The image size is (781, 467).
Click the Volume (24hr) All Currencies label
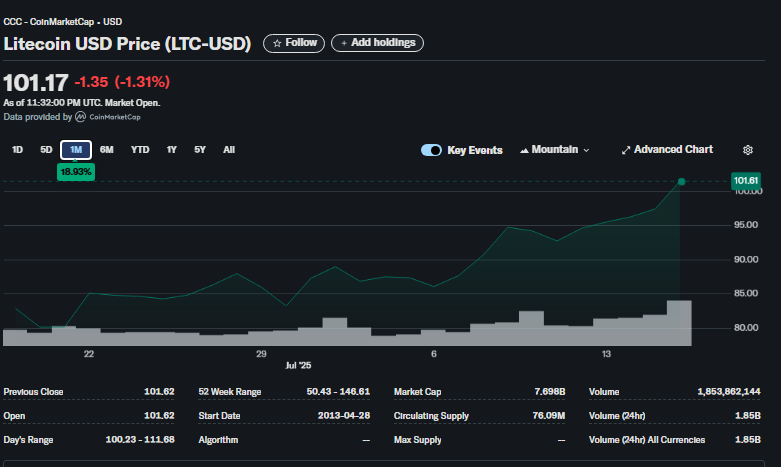click(x=647, y=440)
